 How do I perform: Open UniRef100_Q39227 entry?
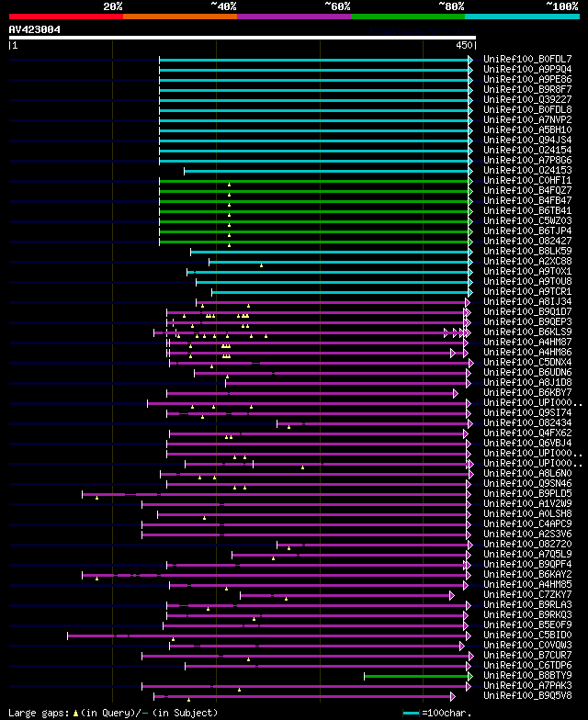click(x=527, y=99)
